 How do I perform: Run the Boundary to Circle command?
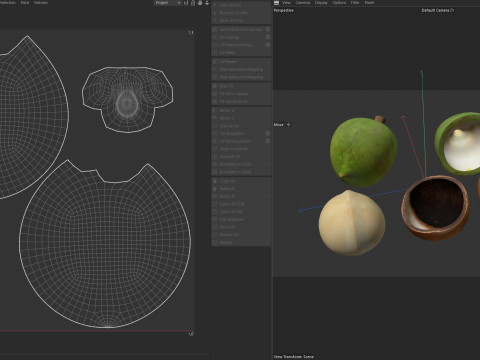pyautogui.click(x=241, y=164)
